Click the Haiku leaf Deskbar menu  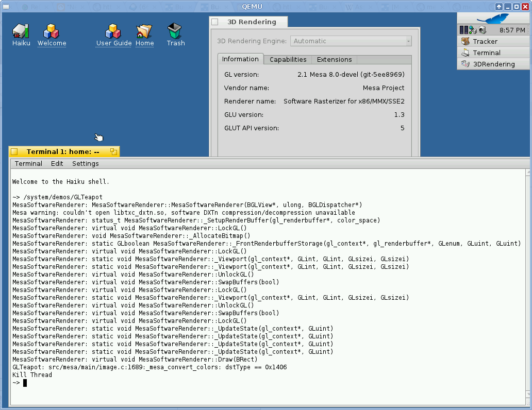493,19
